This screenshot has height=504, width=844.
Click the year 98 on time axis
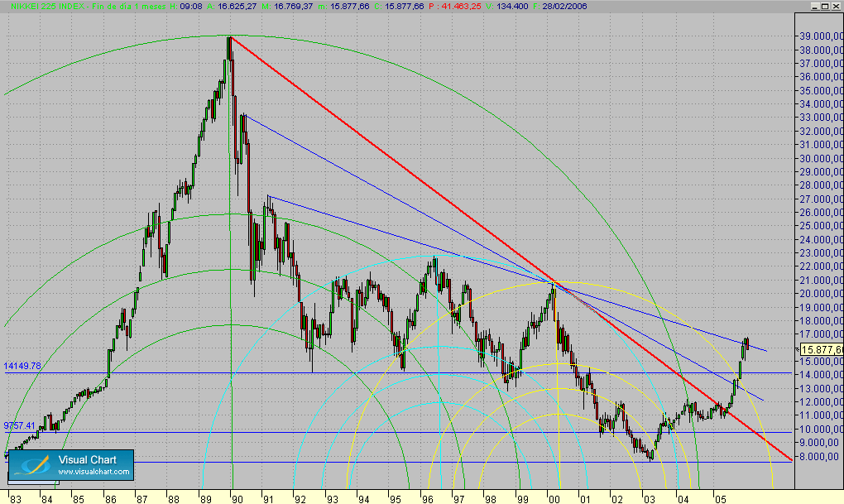(x=491, y=499)
